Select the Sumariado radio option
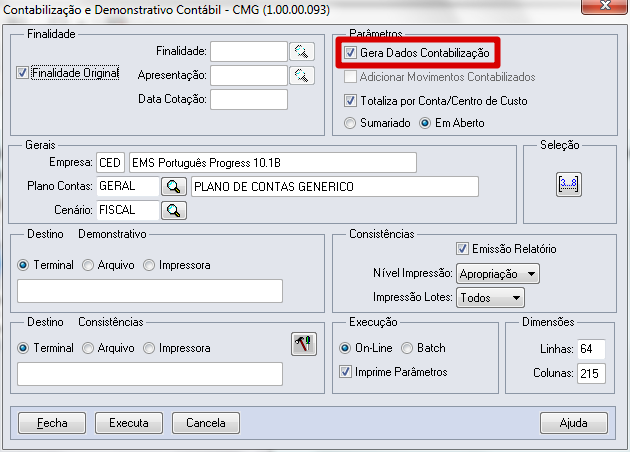This screenshot has height=452, width=630. [x=350, y=123]
